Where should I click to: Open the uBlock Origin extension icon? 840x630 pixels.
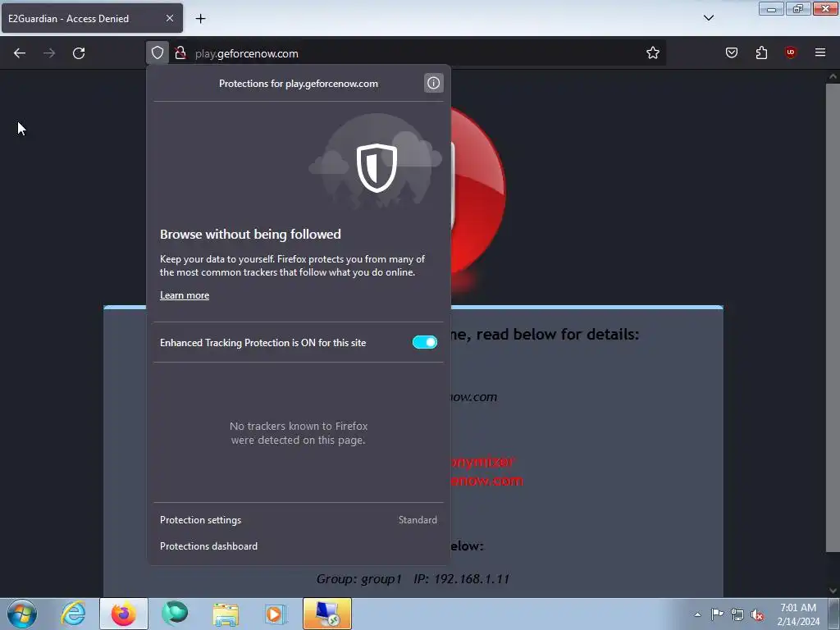point(791,52)
